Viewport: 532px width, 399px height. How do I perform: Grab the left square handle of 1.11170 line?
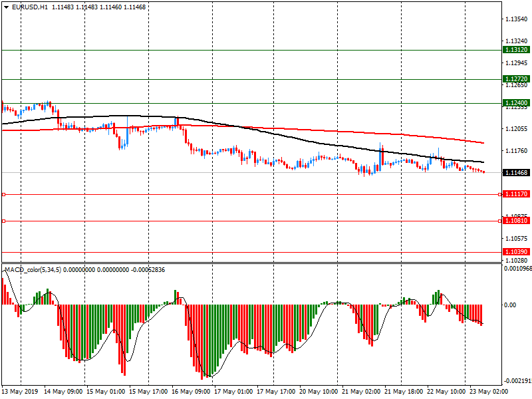coord(4,195)
